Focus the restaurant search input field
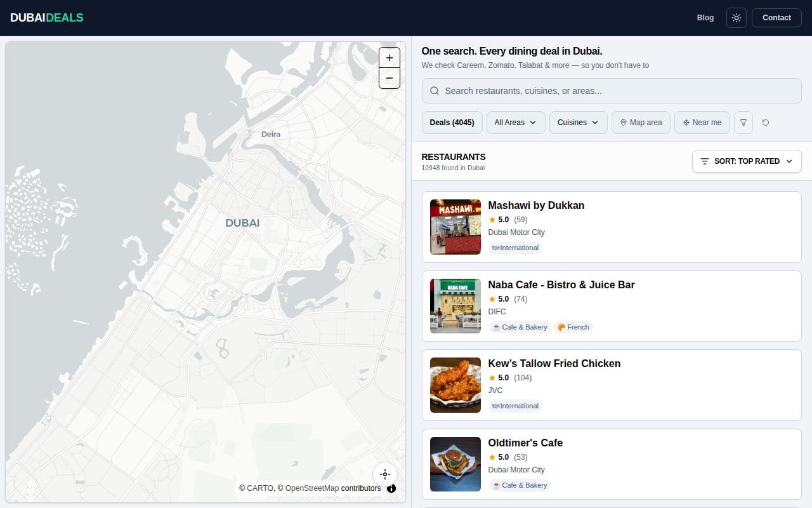The image size is (812, 508). tap(612, 91)
